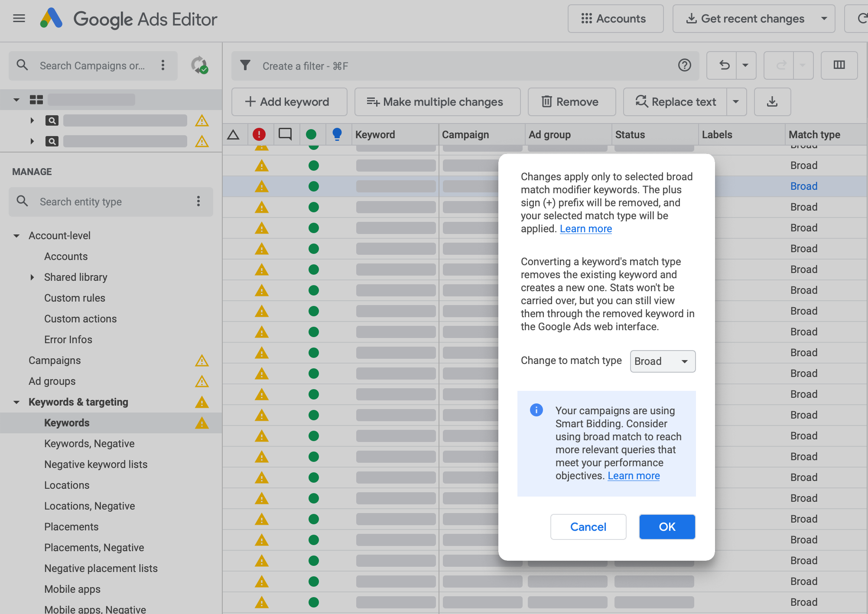Click the export download icon in the toolbar
Viewport: 868px width, 614px height.
(772, 102)
